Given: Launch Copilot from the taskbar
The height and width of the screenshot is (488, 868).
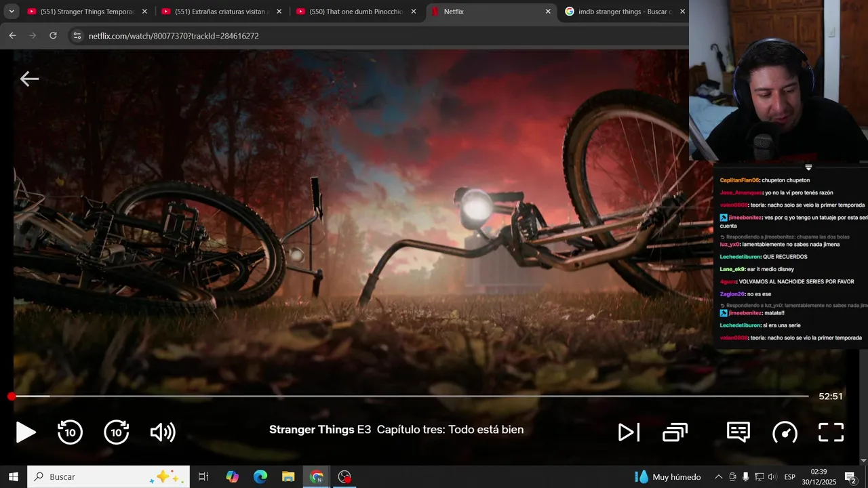Looking at the screenshot, I should click(x=233, y=477).
